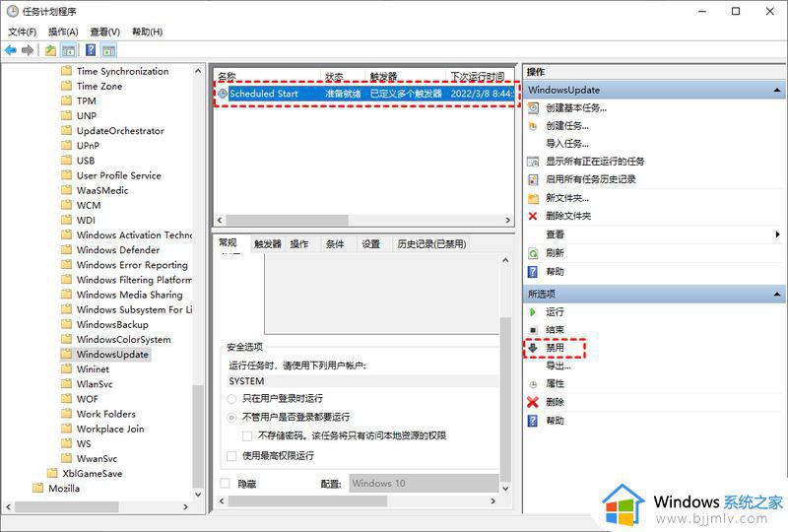Click 显示所有正在运行的任务 action
This screenshot has width=788, height=532.
[595, 162]
